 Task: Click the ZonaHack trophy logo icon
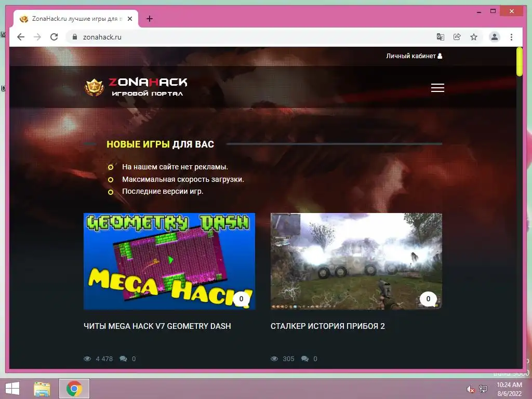coord(95,87)
